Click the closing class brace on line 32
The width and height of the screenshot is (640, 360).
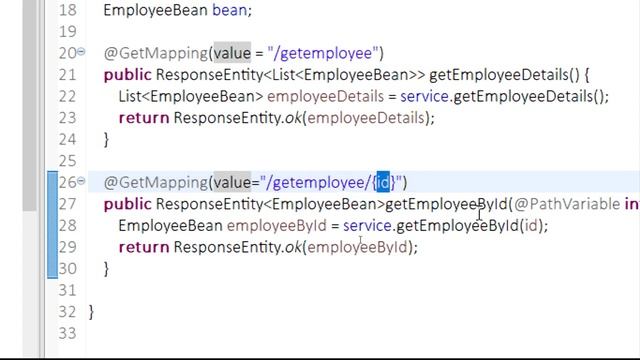[91, 312]
